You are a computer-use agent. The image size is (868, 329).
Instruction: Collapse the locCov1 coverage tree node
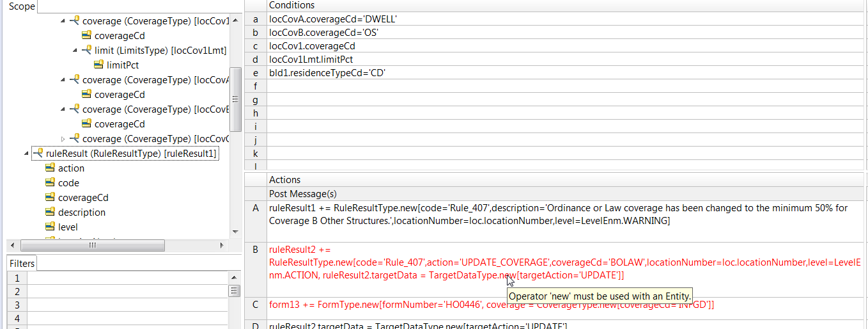tap(63, 21)
